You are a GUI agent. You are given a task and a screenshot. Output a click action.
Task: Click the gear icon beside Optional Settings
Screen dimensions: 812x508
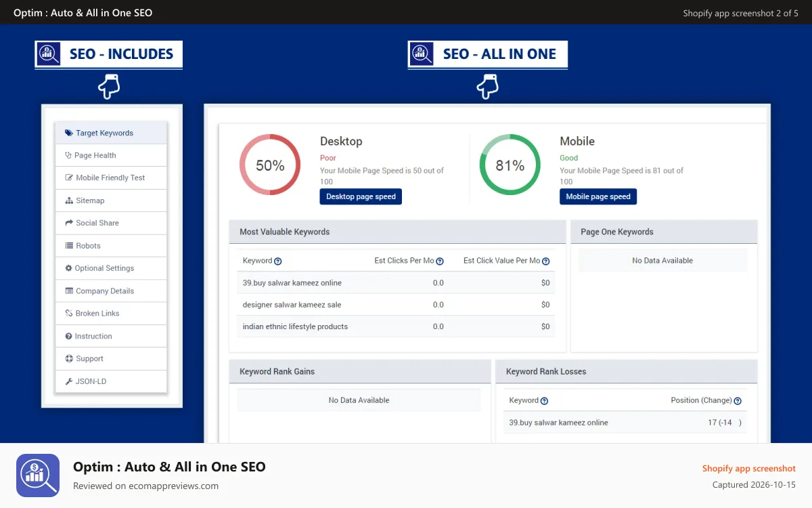pos(68,268)
